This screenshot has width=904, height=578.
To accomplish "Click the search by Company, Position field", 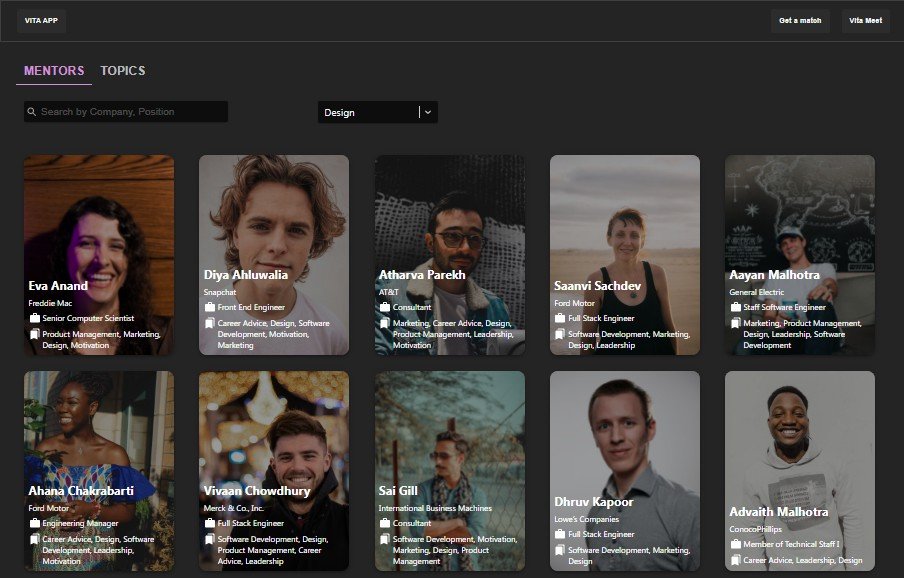I will click(125, 111).
